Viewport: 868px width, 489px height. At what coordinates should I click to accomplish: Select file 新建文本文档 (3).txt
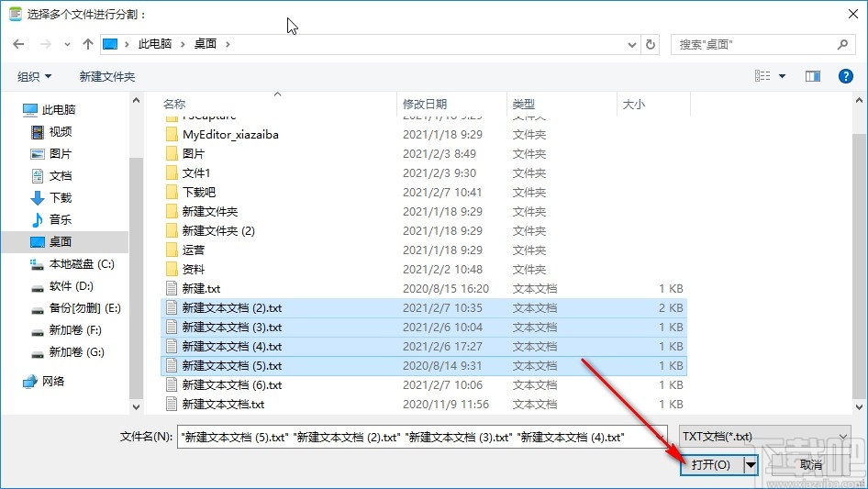[x=424, y=328]
